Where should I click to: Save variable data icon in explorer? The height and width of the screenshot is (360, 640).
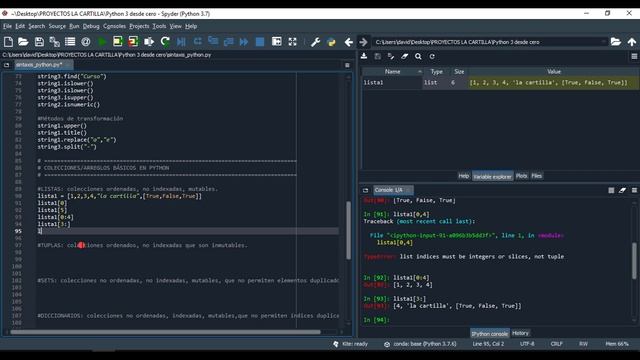point(378,56)
